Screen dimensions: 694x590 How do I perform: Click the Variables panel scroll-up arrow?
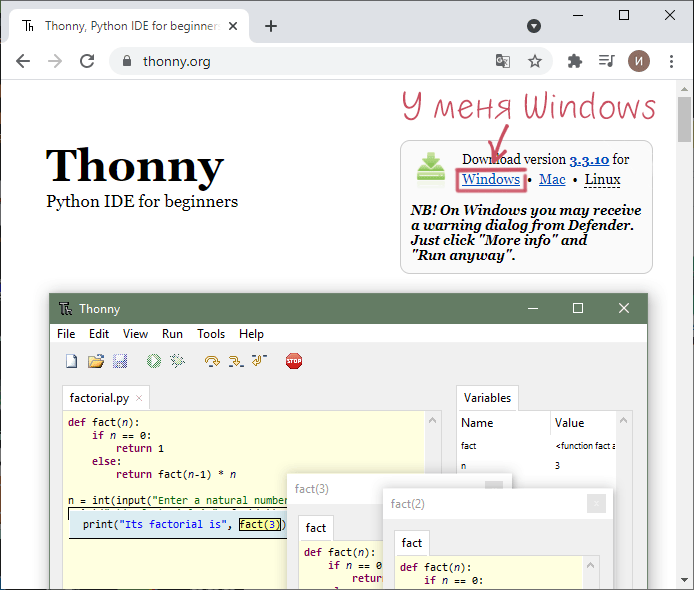624,420
